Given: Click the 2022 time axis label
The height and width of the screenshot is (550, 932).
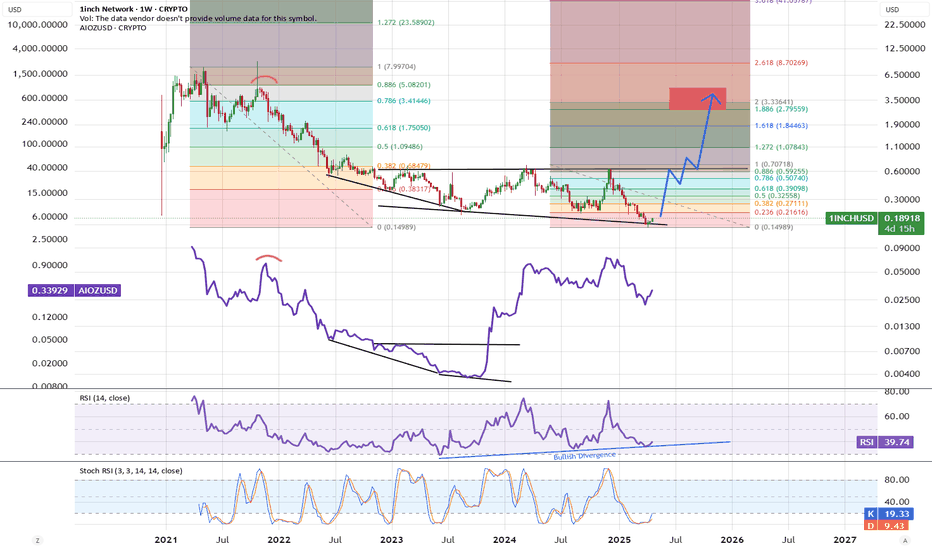Looking at the screenshot, I should (x=279, y=540).
